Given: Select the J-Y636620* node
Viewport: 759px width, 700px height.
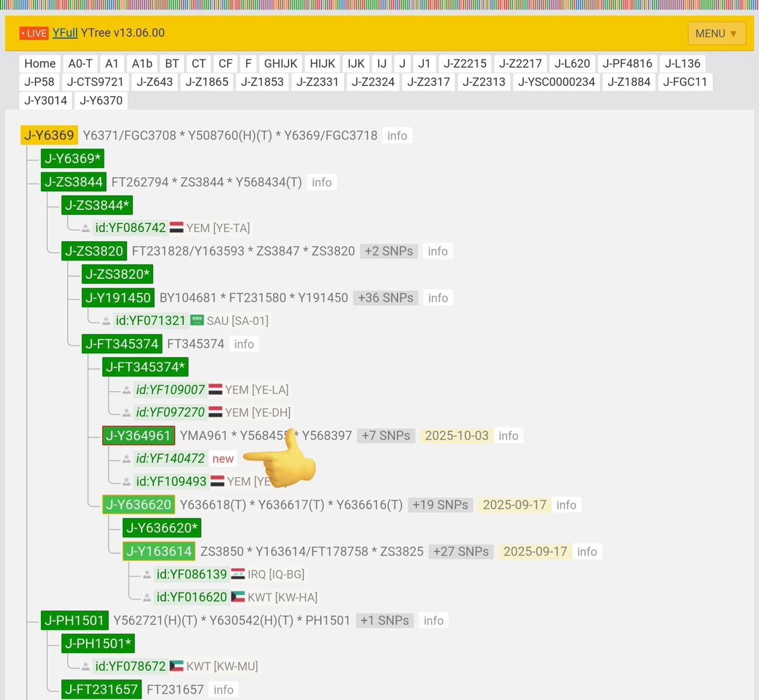Looking at the screenshot, I should [163, 528].
